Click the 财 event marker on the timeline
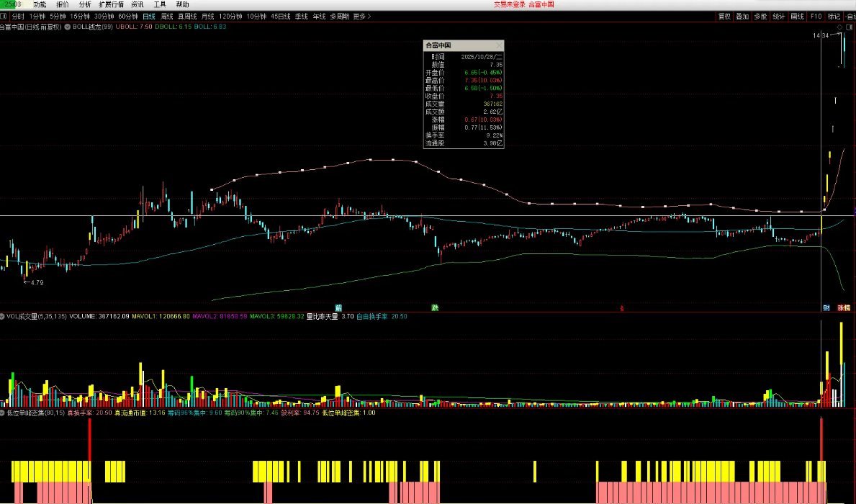Image resolution: width=856 pixels, height=504 pixels. point(826,307)
